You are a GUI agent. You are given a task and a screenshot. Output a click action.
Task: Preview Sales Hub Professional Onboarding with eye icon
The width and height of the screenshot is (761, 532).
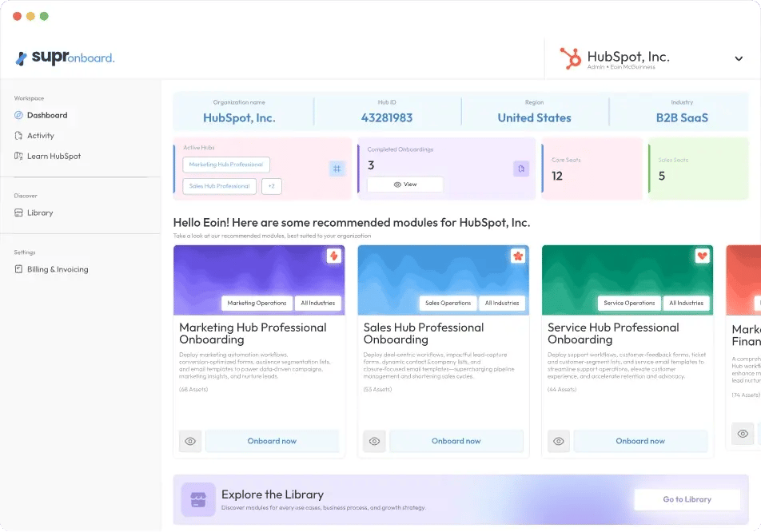click(374, 441)
